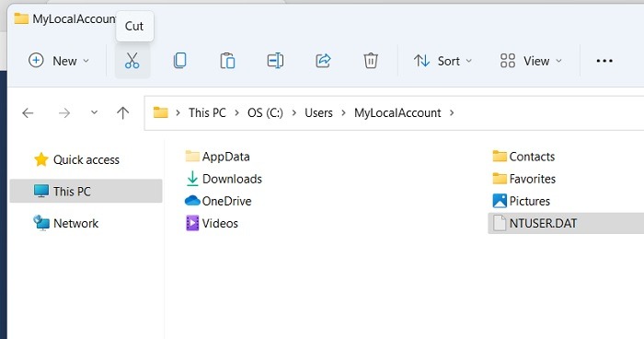
Task: Click the This PC monitor icon in sidebar
Action: click(41, 191)
